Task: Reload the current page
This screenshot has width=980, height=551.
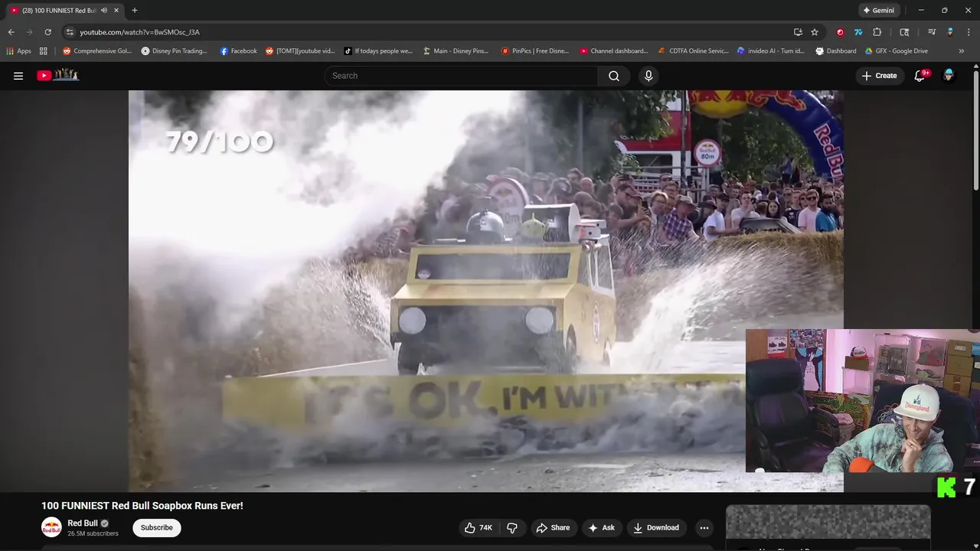Action: click(47, 32)
